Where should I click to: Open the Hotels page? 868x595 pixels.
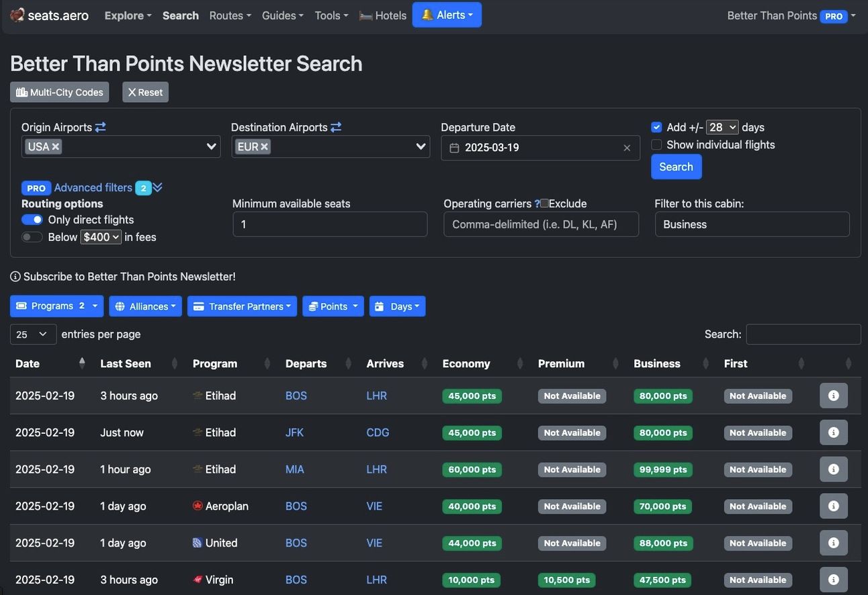383,15
